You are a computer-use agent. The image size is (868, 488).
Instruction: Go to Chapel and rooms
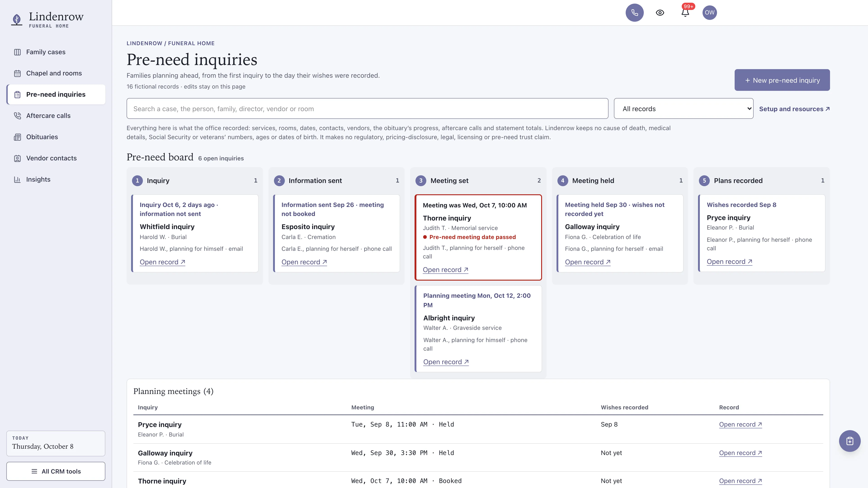click(56, 73)
